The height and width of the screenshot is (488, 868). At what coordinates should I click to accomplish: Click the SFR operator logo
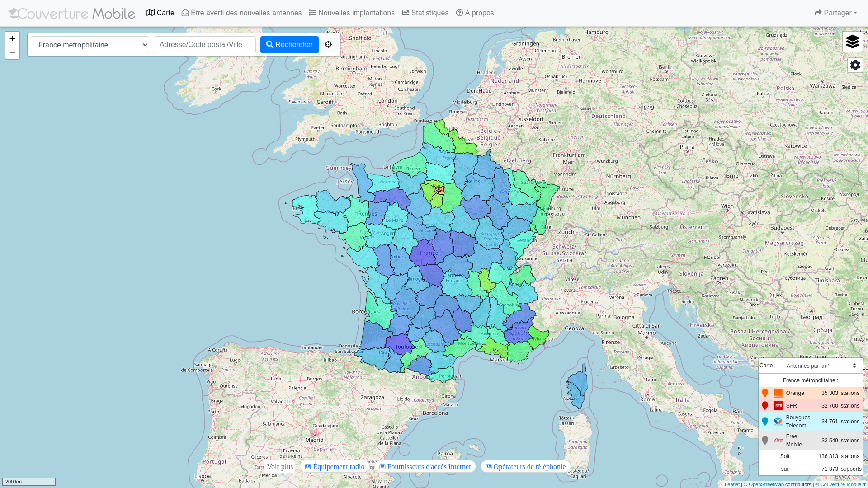(778, 406)
